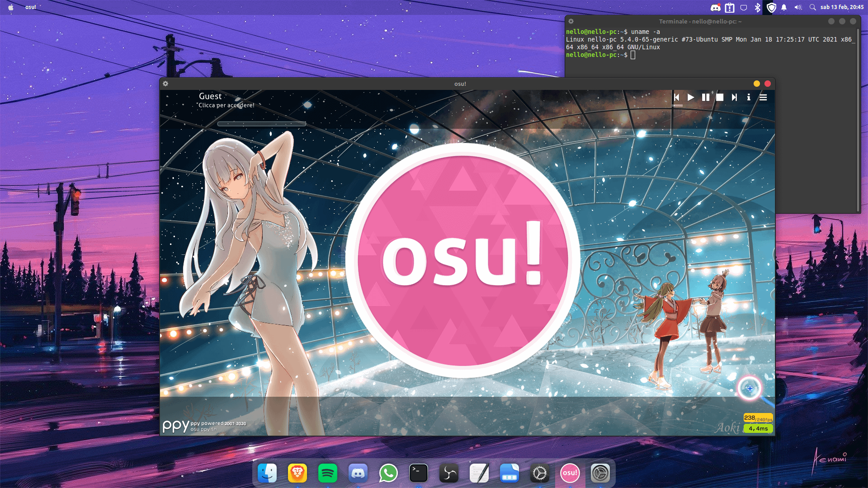Open search magnifier in top bar

[x=812, y=7]
